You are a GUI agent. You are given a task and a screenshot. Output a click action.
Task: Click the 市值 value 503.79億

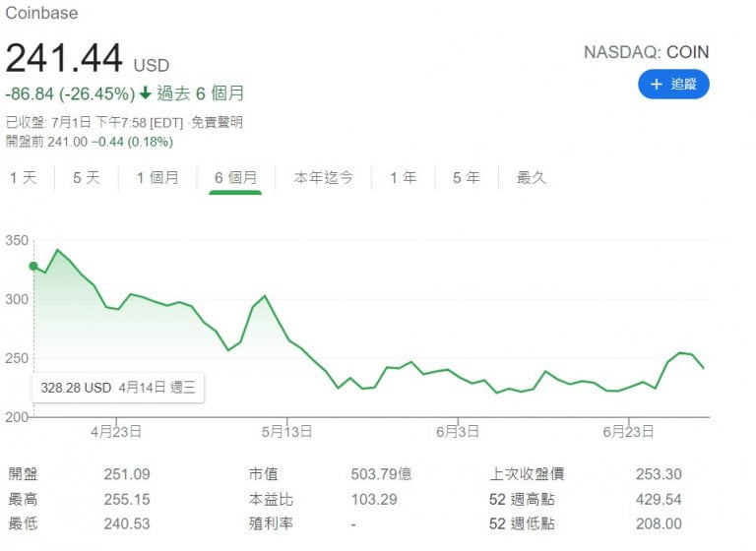click(x=381, y=474)
